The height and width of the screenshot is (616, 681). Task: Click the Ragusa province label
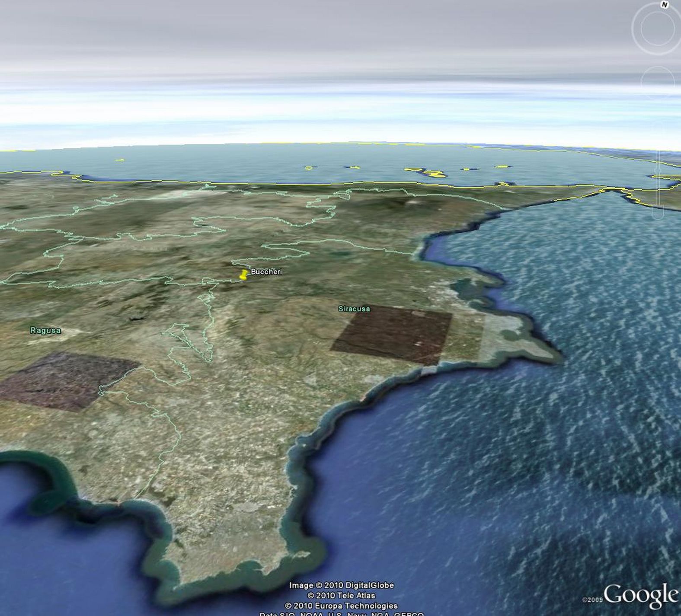click(x=45, y=330)
